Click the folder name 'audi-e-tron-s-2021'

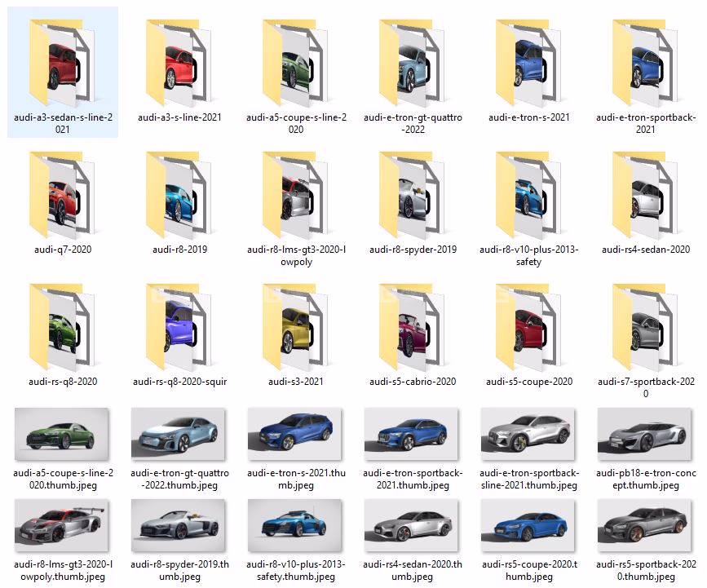pos(529,117)
